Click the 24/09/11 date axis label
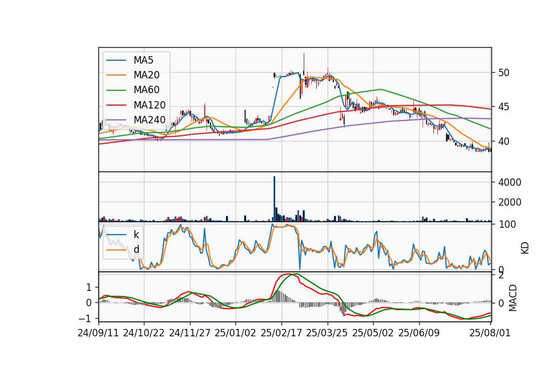Viewport: 546px width, 392px height. click(x=98, y=333)
